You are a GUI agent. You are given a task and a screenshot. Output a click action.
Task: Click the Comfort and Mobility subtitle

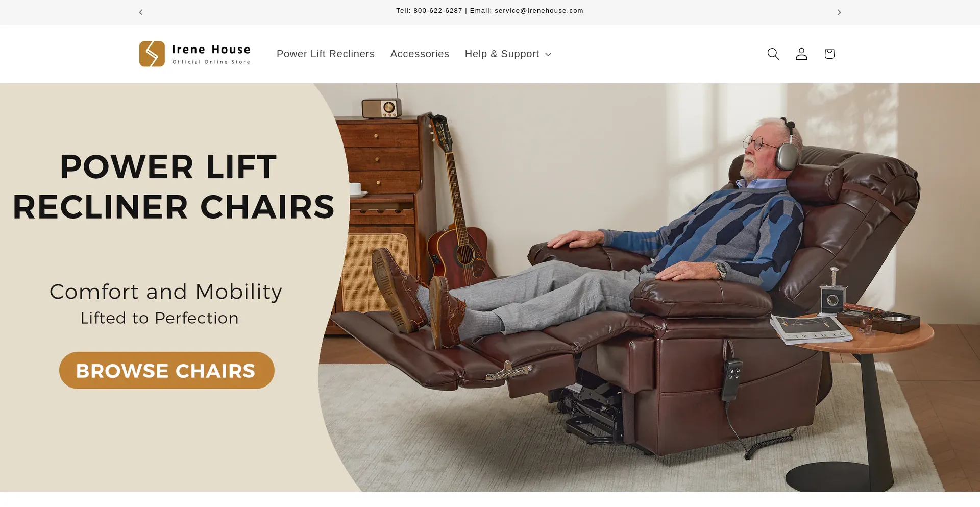166,292
